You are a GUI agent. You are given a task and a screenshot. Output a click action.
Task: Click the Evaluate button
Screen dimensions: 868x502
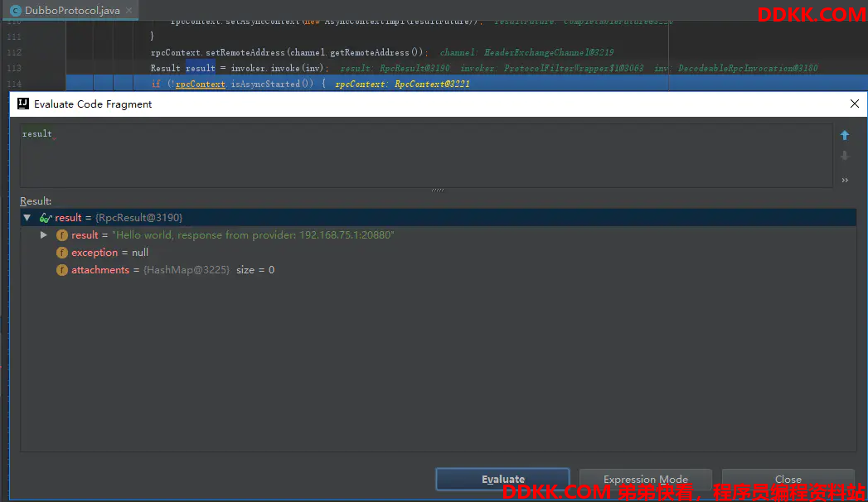click(x=502, y=479)
